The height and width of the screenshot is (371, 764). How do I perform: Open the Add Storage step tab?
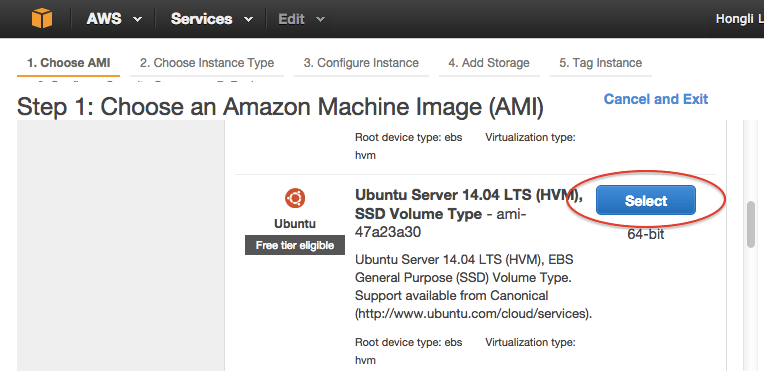(489, 63)
